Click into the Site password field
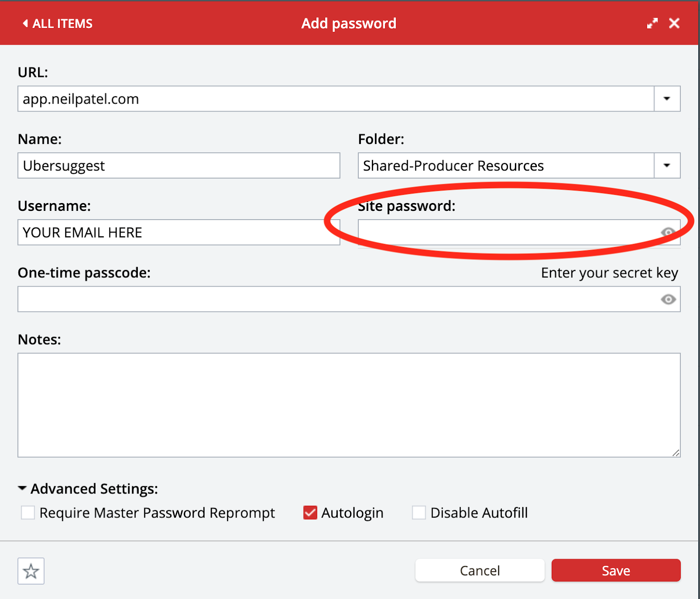The image size is (700, 599). point(507,232)
